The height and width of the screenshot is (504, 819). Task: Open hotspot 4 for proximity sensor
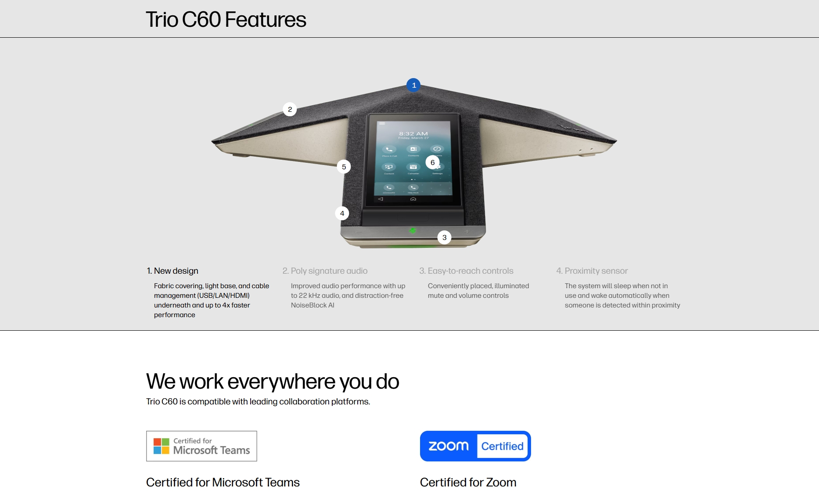(342, 213)
